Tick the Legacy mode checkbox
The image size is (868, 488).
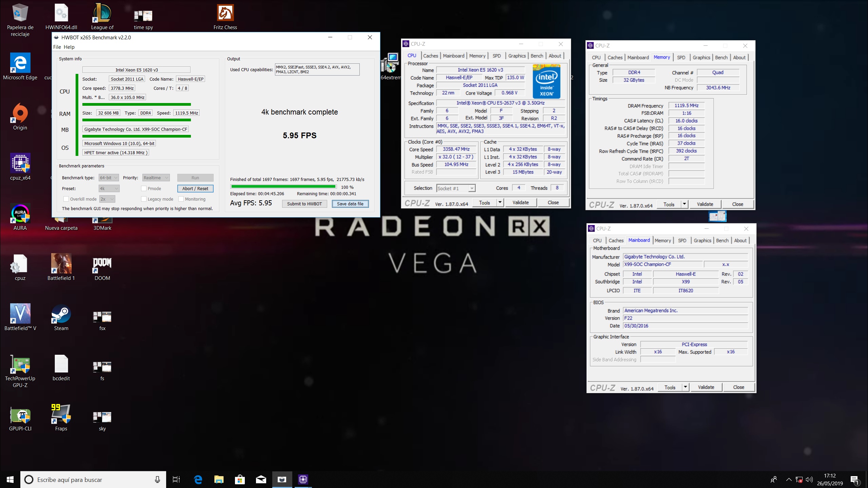click(144, 199)
